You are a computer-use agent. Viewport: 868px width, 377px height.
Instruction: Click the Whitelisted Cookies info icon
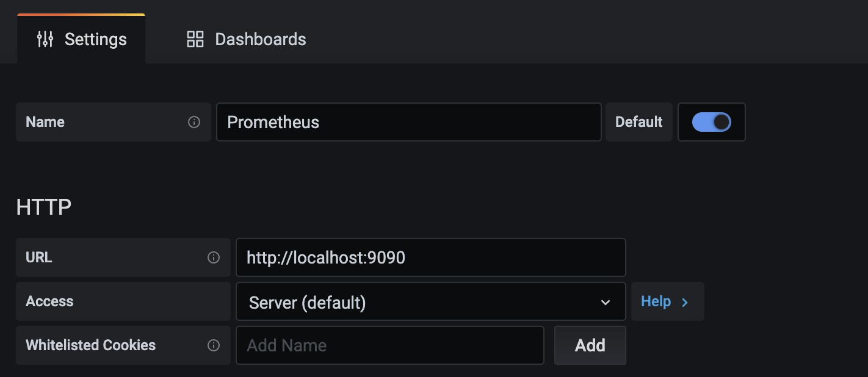click(x=214, y=345)
